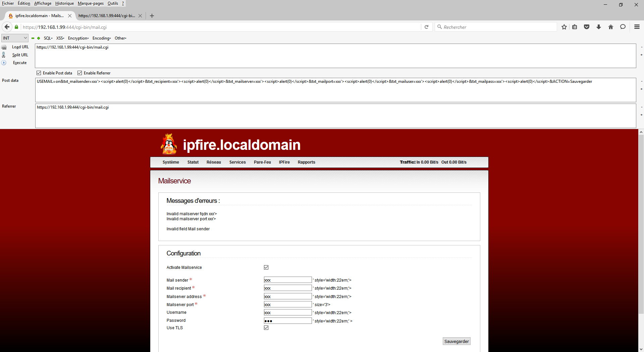This screenshot has height=352, width=644.
Task: Switch to the ipfire.localdomain tab
Action: coord(39,16)
